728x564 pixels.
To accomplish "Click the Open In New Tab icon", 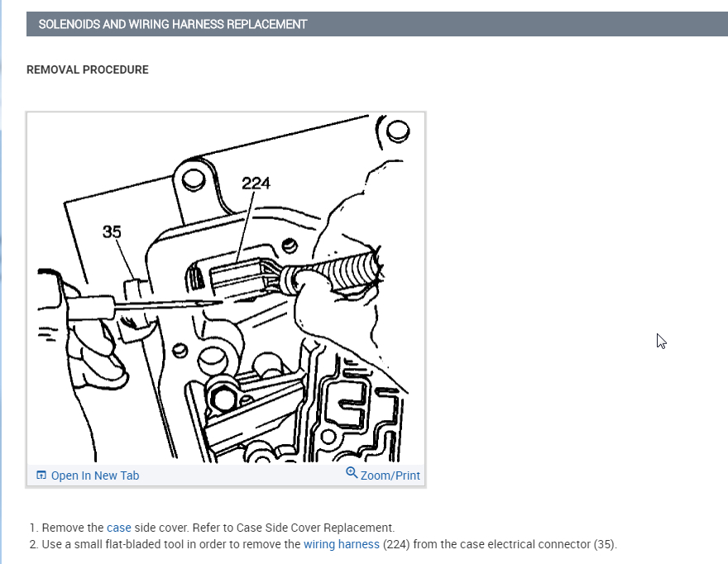I will pyautogui.click(x=41, y=475).
